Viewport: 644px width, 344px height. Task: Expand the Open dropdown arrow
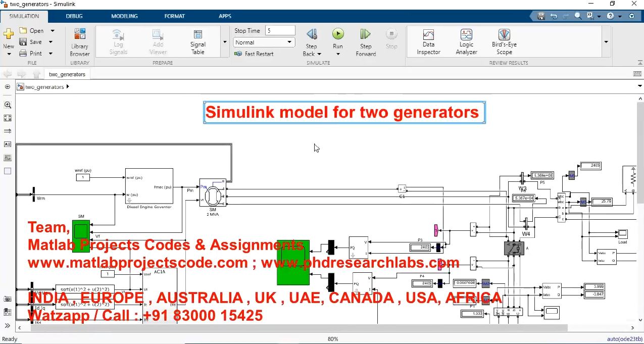52,31
